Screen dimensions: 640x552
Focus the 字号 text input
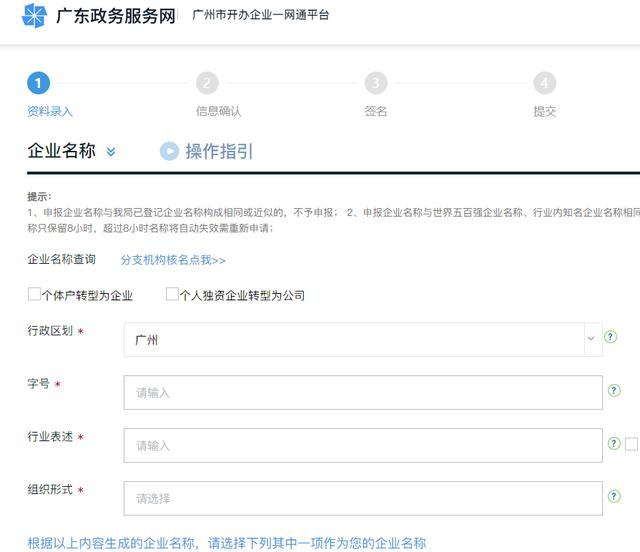(363, 392)
